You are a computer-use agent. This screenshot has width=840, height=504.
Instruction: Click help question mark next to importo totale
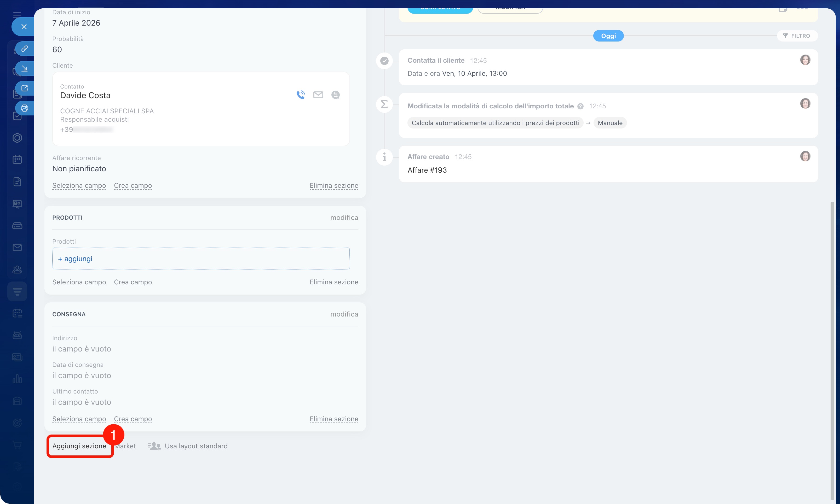click(580, 106)
